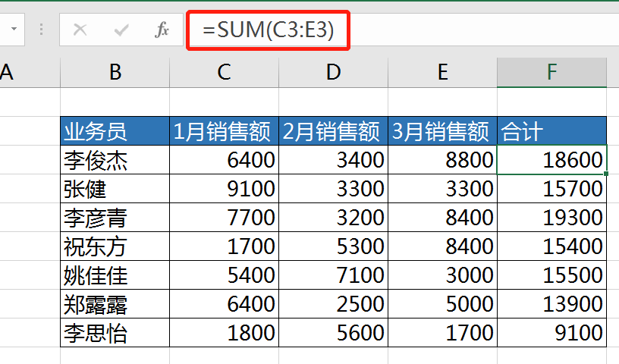Select the cell with name 郑露露

[x=115, y=303]
